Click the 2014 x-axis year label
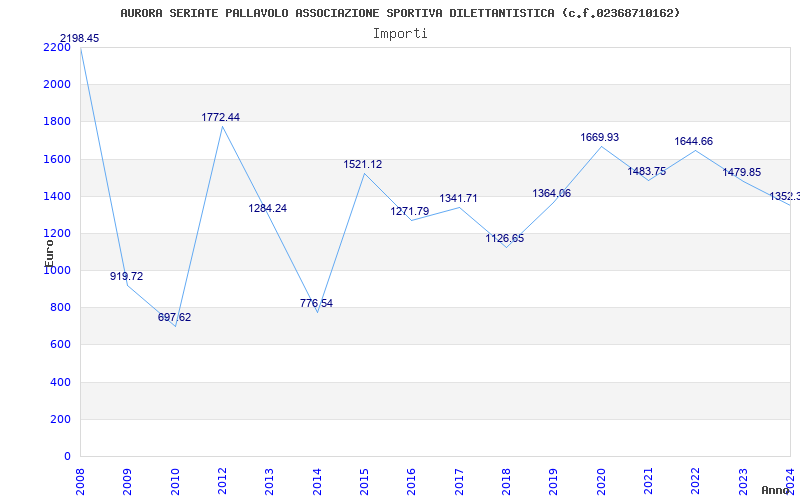The image size is (800, 500). click(317, 481)
